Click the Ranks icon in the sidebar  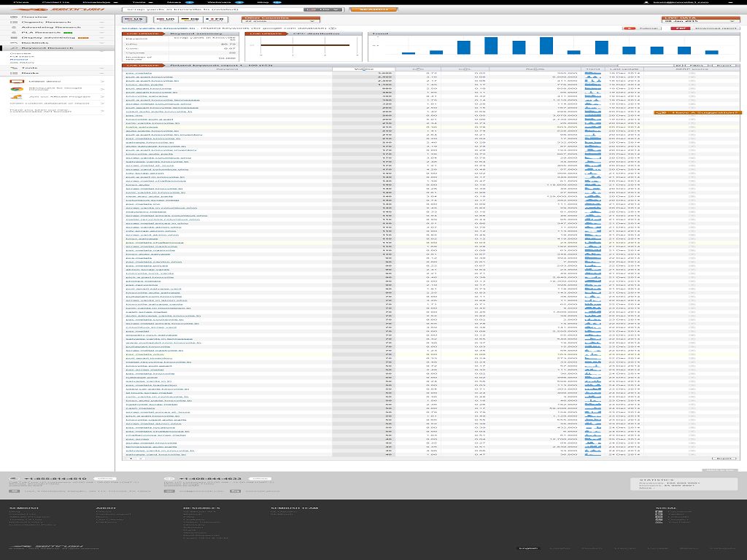(15, 74)
